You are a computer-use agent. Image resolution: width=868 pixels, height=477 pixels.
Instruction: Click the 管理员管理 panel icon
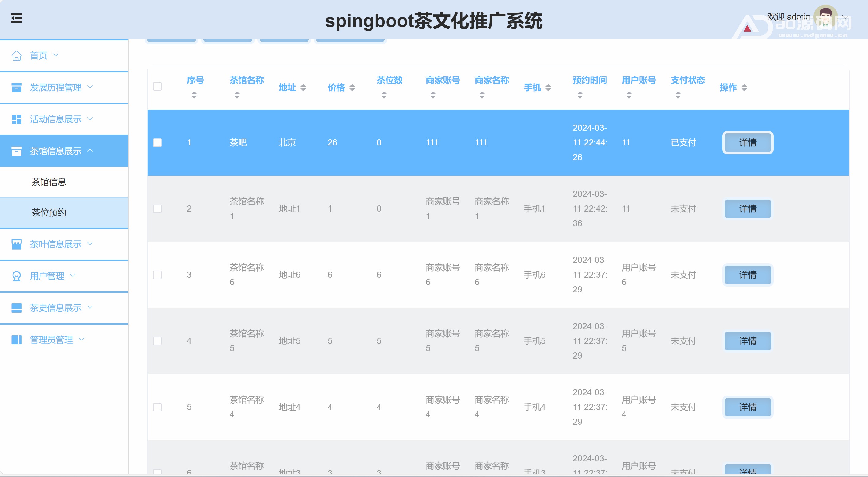coord(17,340)
